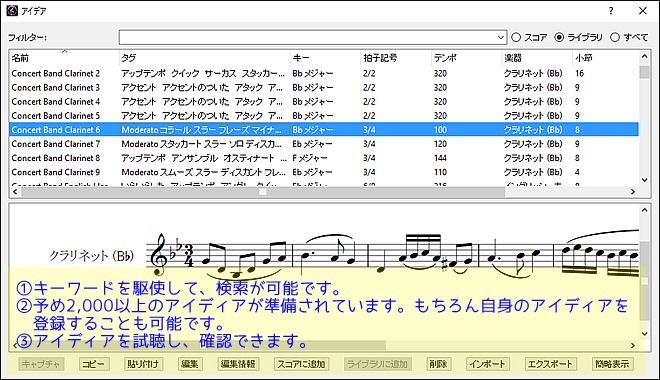660x380 pixels.
Task: Click the idea list horizontal scrollbar thumb
Action: pos(263,192)
